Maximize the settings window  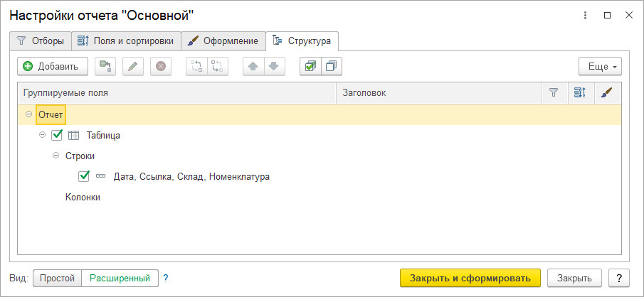pyautogui.click(x=607, y=16)
